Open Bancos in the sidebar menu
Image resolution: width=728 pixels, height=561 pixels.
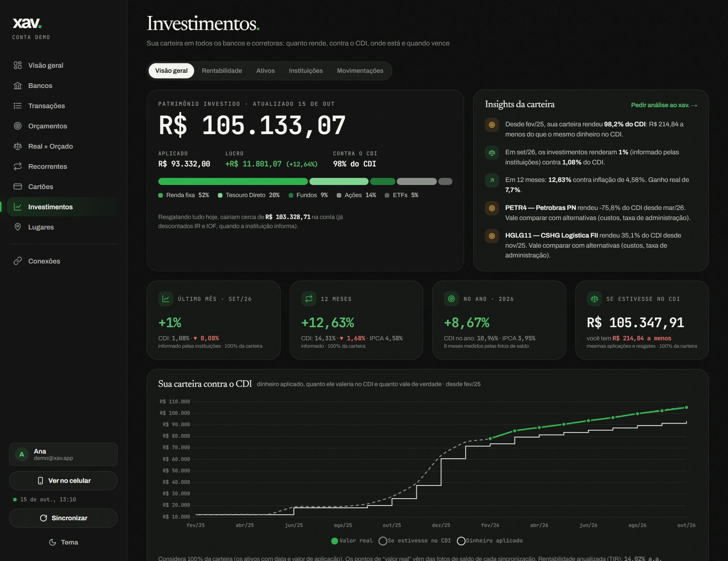point(63,86)
